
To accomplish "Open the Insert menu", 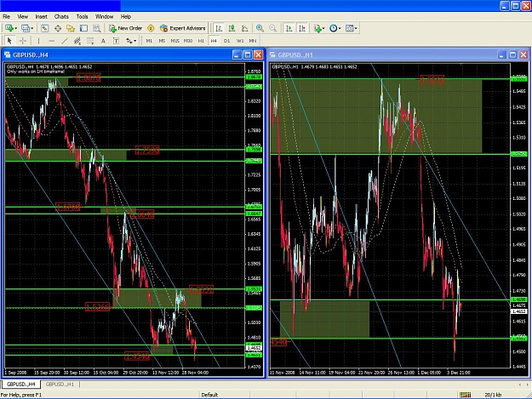I will point(42,17).
